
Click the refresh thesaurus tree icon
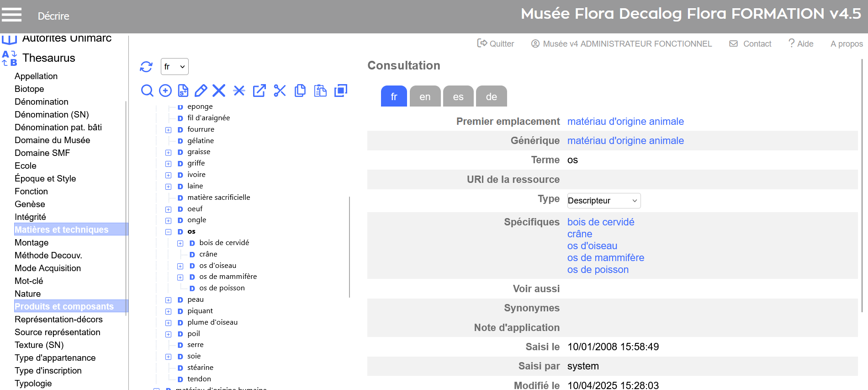[x=146, y=67]
